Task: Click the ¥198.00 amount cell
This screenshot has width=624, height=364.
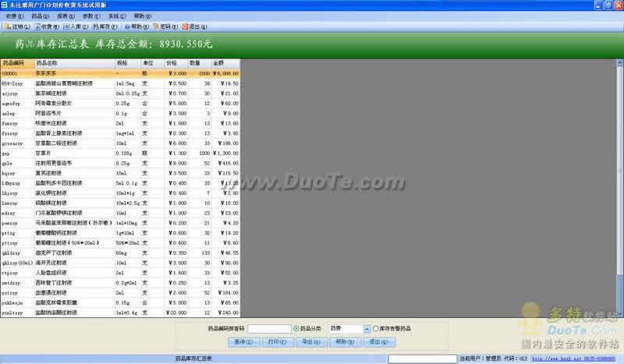Action: [225, 143]
